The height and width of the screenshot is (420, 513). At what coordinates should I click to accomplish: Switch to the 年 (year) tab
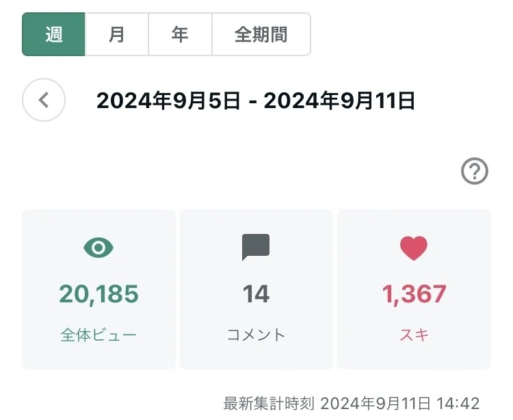click(181, 34)
